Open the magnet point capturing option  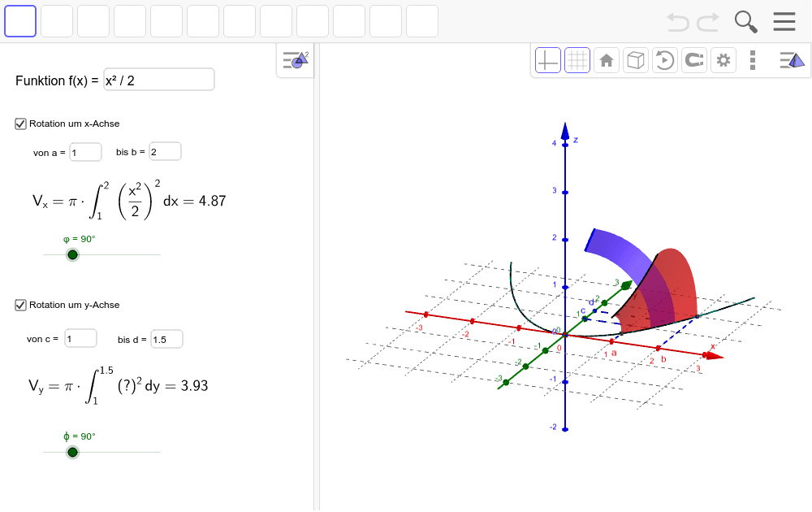(694, 61)
